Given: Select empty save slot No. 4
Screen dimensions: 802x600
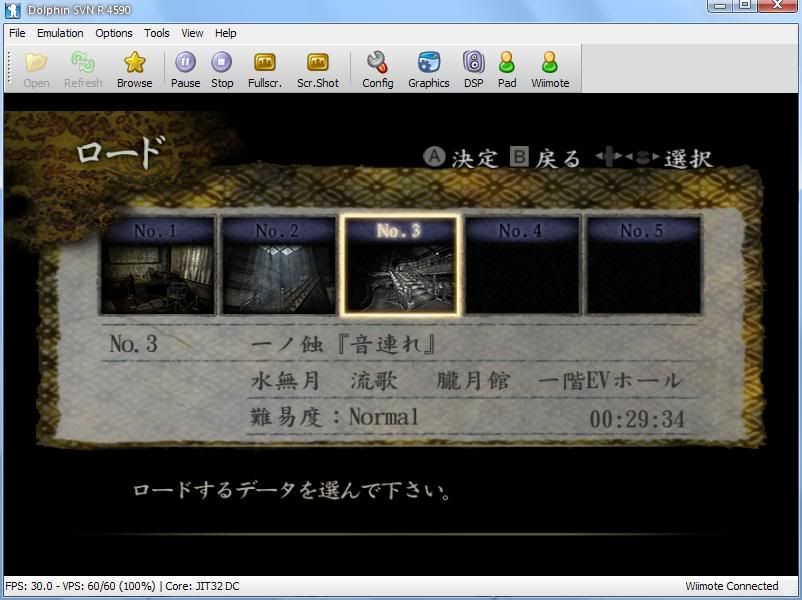Looking at the screenshot, I should [x=522, y=265].
